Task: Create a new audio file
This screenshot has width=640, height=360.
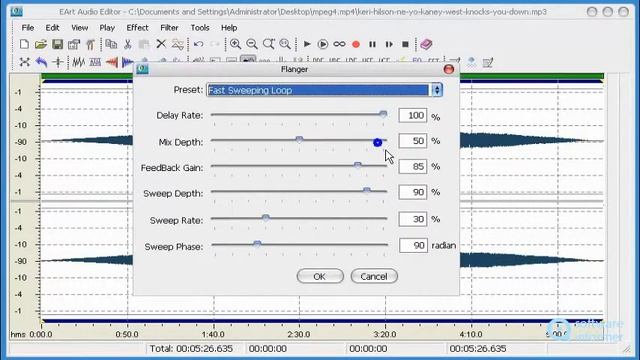Action: [24, 44]
